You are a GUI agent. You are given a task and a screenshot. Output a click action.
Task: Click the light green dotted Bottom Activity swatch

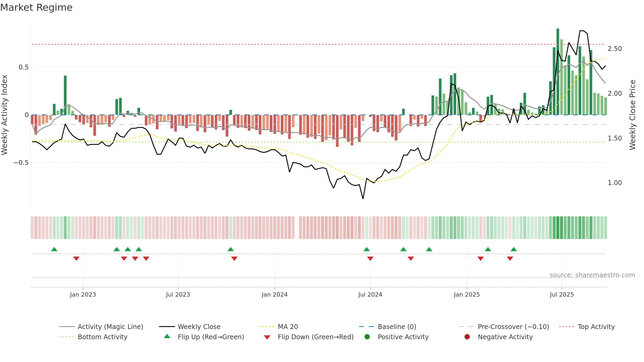[66, 337]
